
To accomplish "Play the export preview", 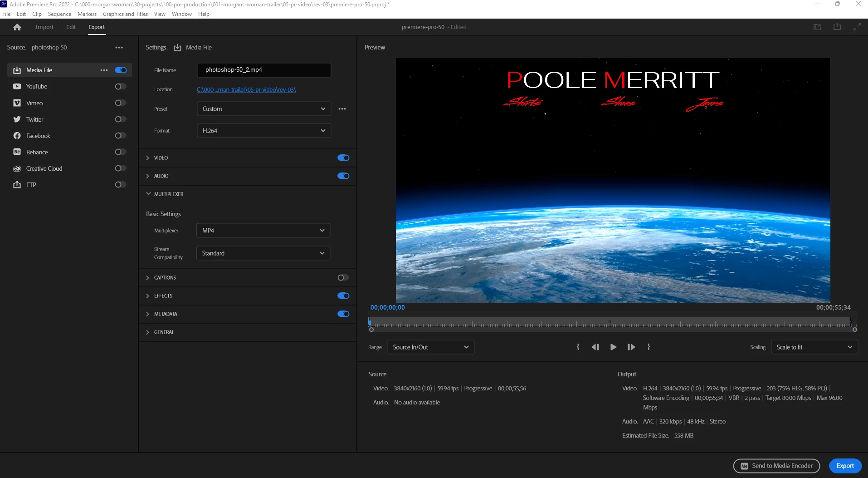I will [613, 347].
